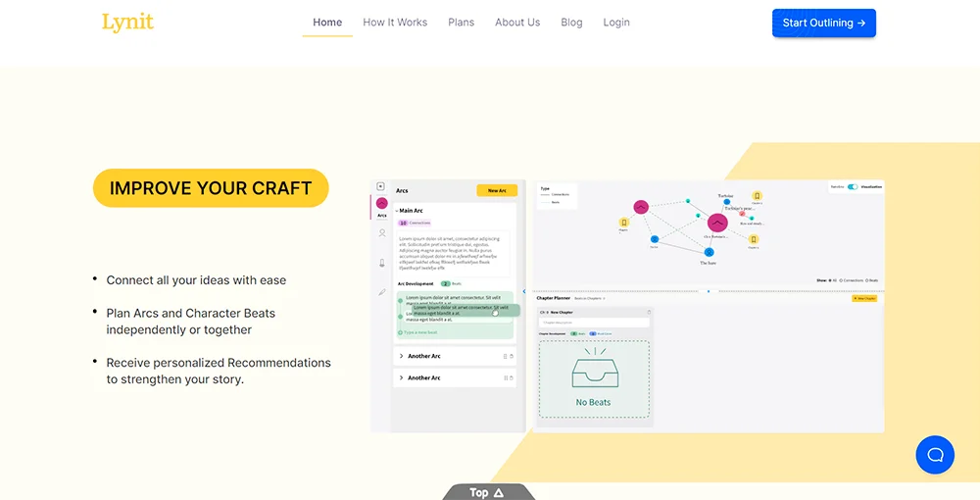Screen dimensions: 980x500
Task: Go to the Home nav tab
Action: tap(327, 23)
